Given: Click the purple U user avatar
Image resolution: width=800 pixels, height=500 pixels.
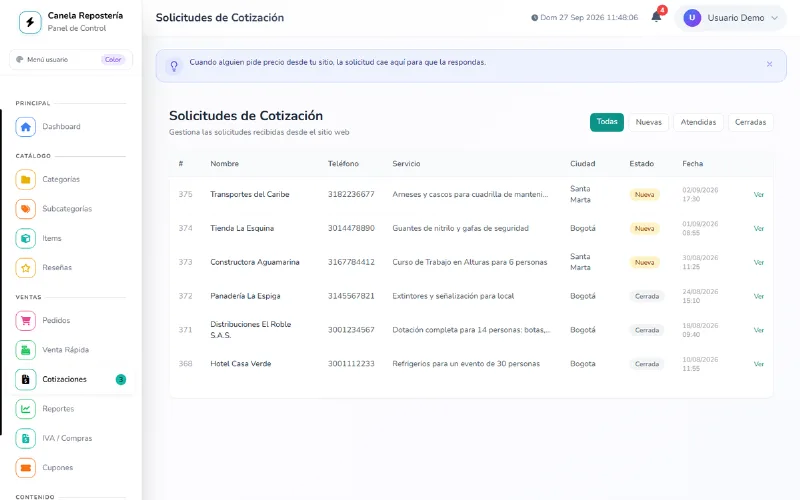Looking at the screenshot, I should pyautogui.click(x=692, y=18).
